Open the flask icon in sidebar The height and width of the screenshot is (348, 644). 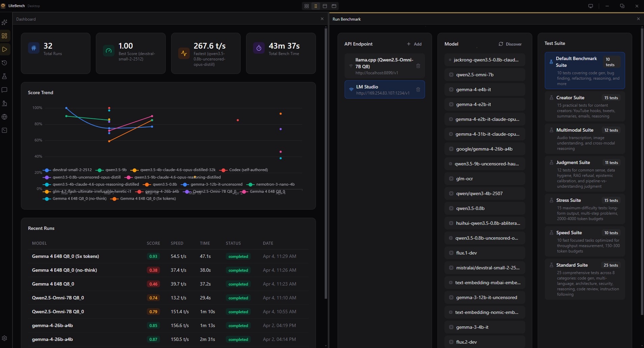(4, 76)
